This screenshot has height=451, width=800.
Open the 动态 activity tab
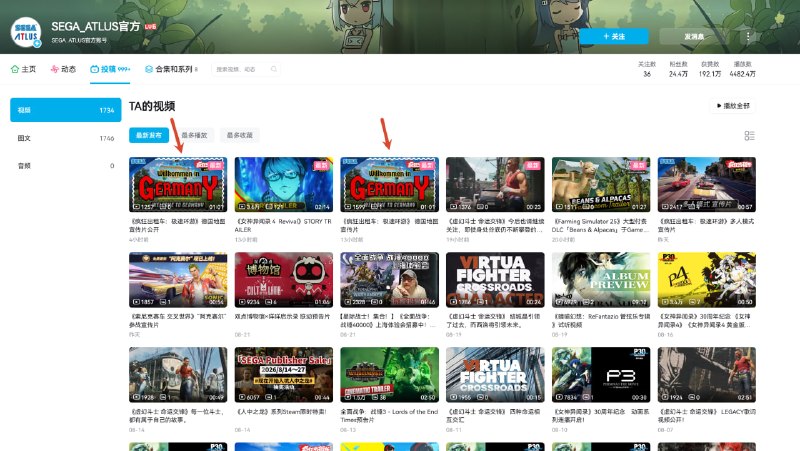pos(63,69)
